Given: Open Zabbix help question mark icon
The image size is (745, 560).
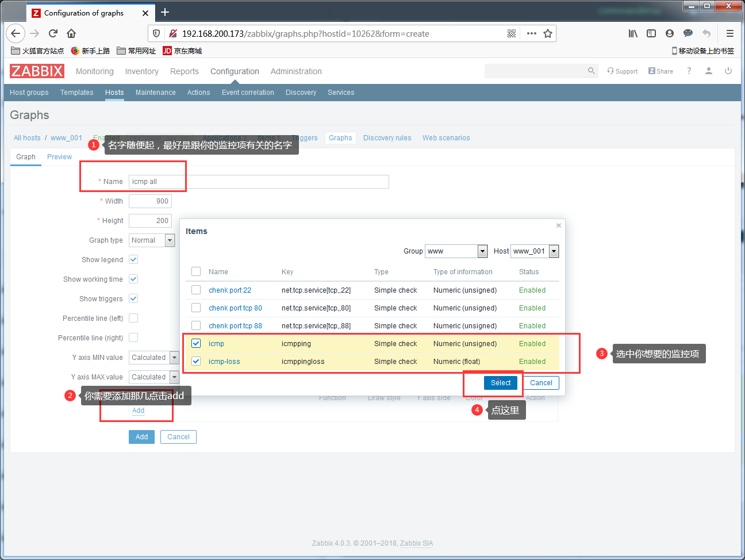Looking at the screenshot, I should (689, 71).
